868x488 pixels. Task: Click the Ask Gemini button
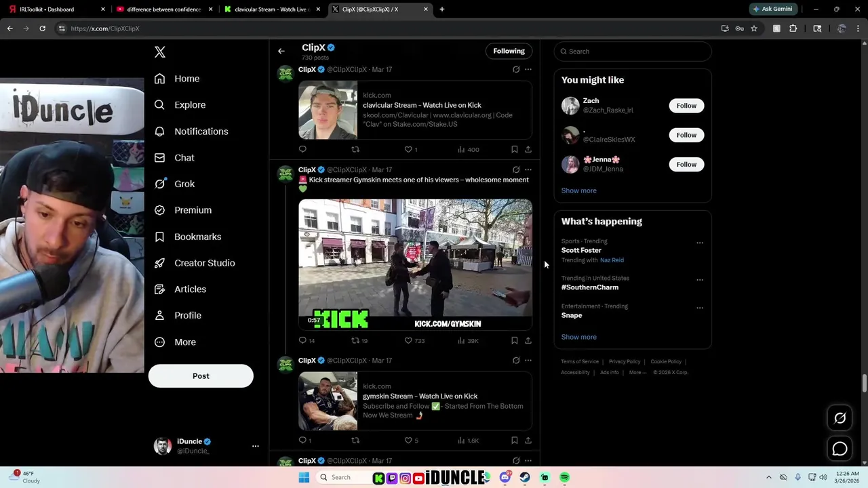(x=772, y=9)
